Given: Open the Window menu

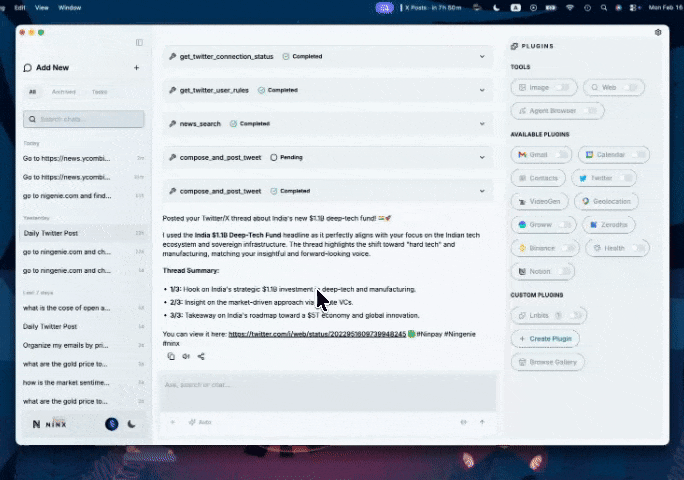Looking at the screenshot, I should click(70, 7).
